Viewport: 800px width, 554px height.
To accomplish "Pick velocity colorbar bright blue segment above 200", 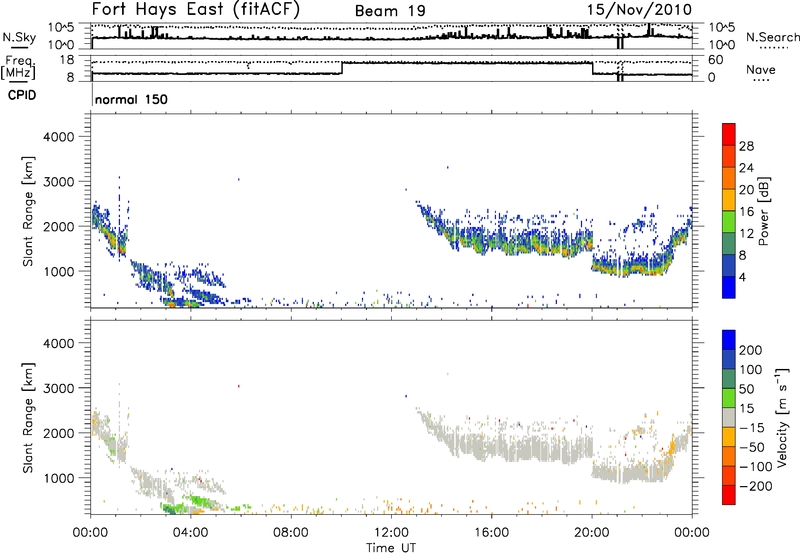I will point(729,340).
